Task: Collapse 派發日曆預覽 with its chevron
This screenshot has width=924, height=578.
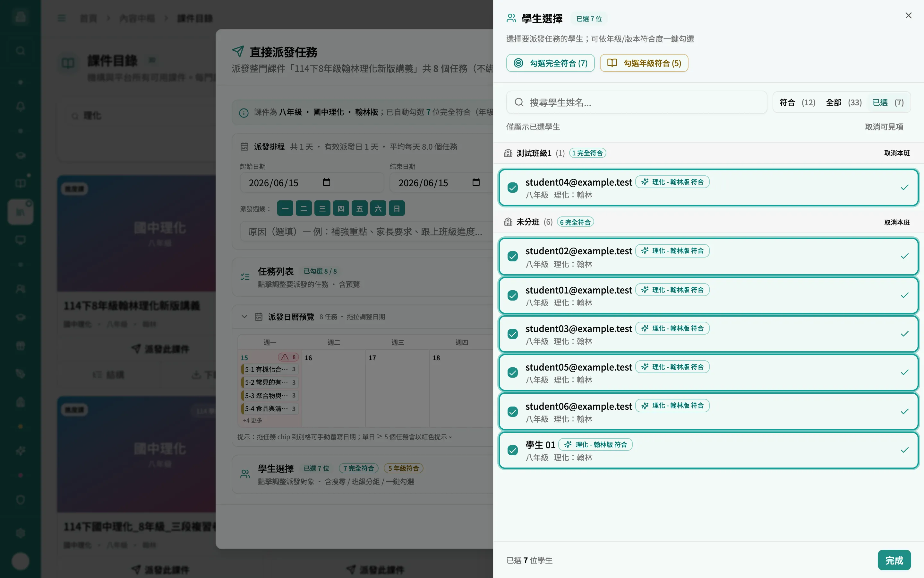Action: (244, 317)
